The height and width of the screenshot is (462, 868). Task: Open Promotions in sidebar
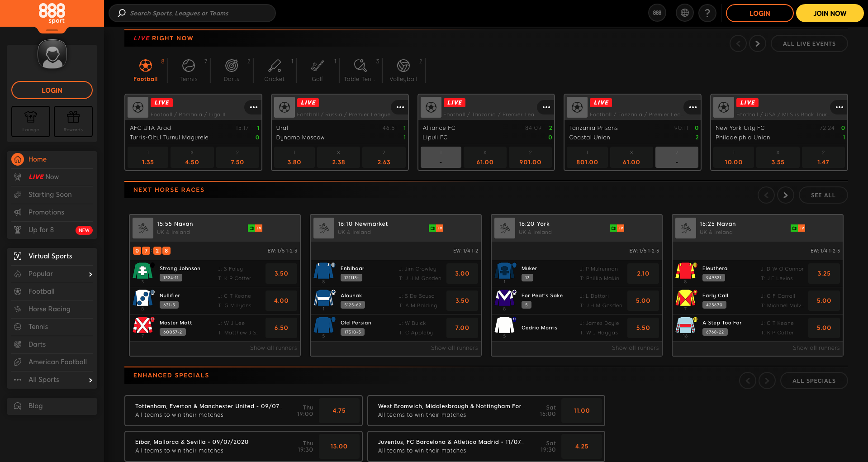(x=52, y=212)
